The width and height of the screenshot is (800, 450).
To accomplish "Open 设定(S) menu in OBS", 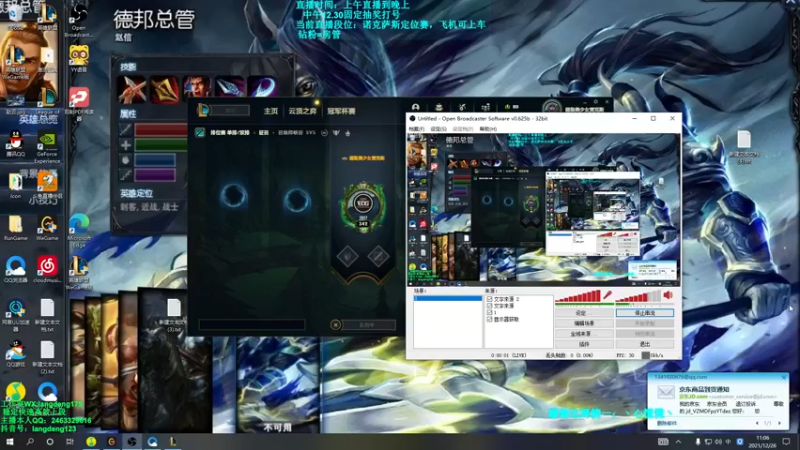I will tap(438, 129).
